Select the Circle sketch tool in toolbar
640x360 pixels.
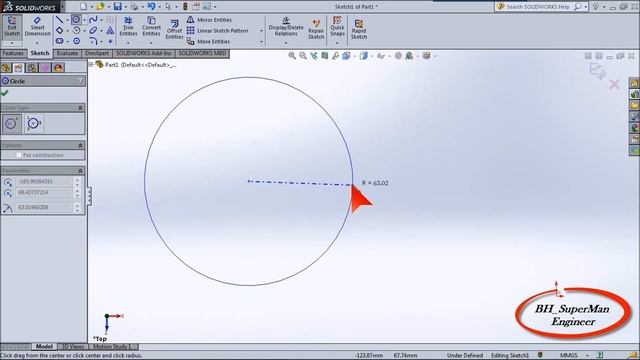click(x=76, y=20)
